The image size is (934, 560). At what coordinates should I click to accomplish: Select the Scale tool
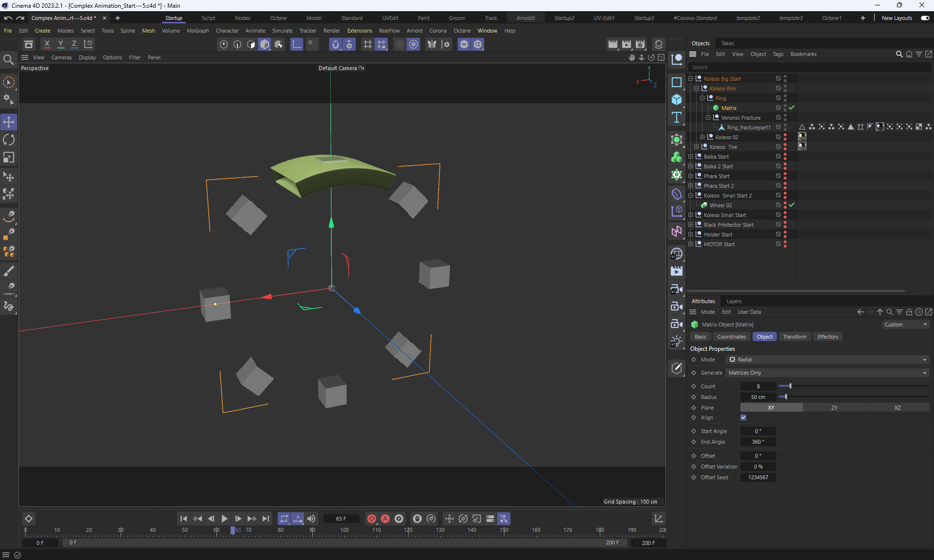point(9,158)
